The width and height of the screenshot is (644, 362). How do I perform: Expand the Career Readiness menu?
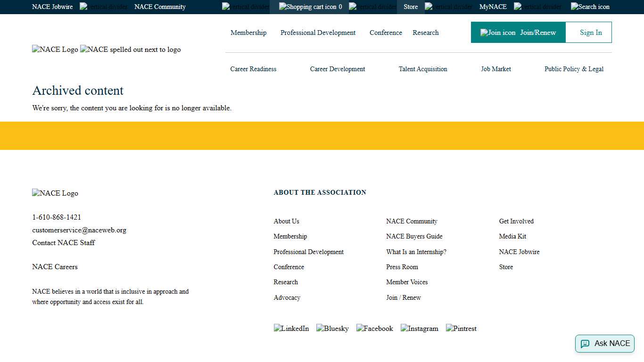tap(253, 69)
